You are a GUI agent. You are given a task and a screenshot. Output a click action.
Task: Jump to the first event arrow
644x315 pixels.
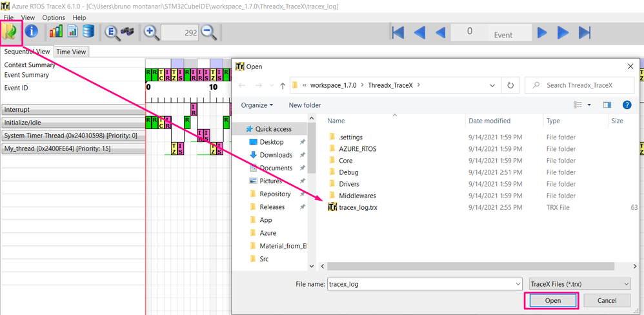(x=398, y=32)
